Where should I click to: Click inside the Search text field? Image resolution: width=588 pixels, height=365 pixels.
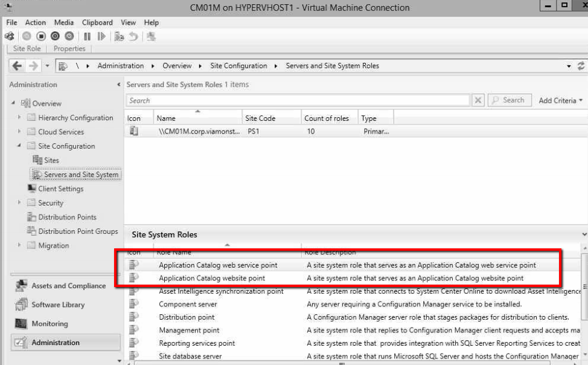[296, 100]
